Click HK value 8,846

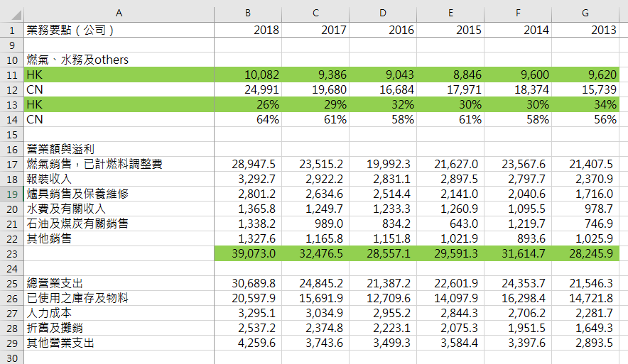450,75
